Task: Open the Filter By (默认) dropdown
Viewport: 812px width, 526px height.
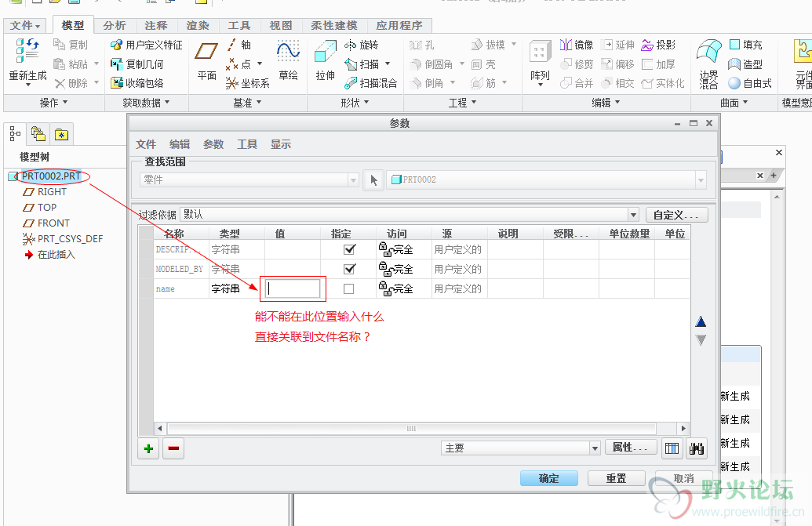Action: pyautogui.click(x=633, y=215)
